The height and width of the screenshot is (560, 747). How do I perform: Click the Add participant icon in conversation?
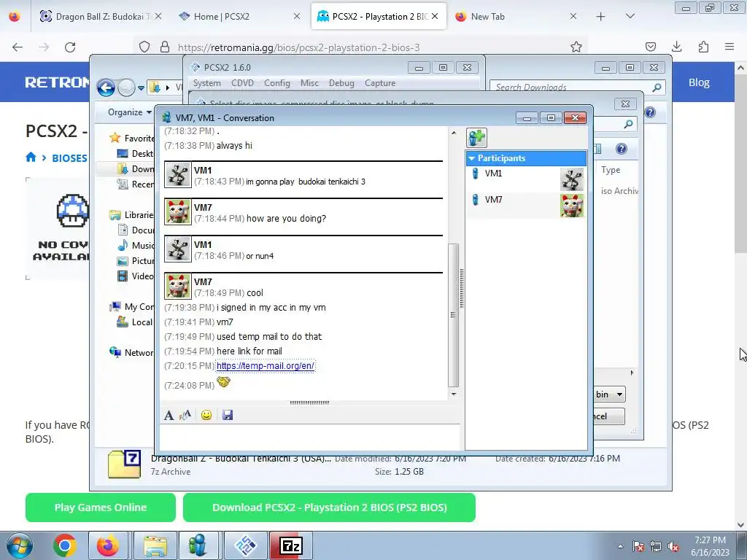click(x=476, y=138)
